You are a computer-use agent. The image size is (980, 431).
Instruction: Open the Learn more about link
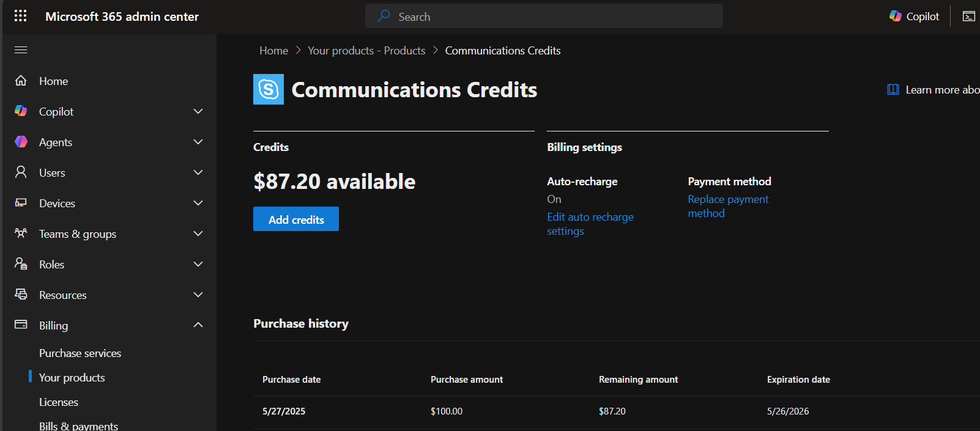point(943,90)
